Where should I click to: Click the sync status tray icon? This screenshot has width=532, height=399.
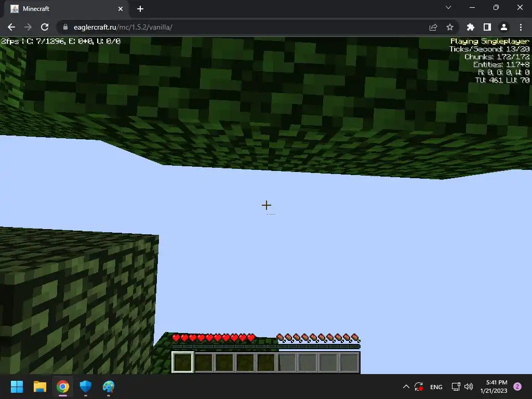click(x=419, y=387)
